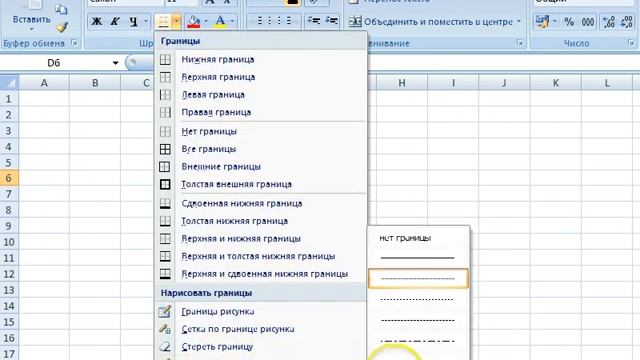Select Верхняя и толстая нижняя границы
This screenshot has height=360, width=640.
point(261,256)
